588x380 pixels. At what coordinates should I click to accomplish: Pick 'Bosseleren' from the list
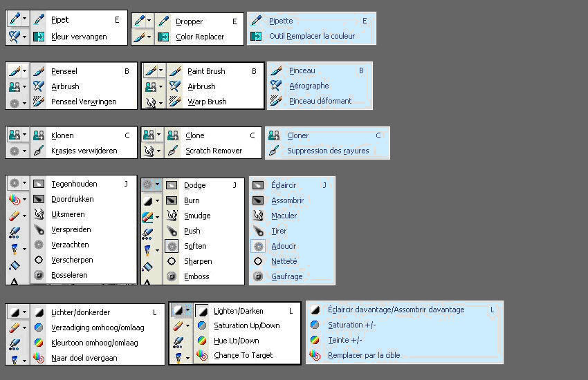(x=83, y=275)
